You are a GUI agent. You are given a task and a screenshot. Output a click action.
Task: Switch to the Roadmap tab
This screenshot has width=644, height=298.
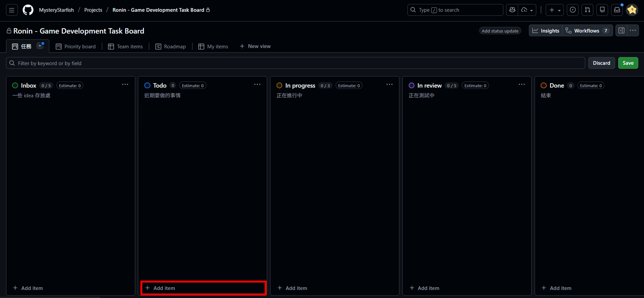[x=171, y=46]
